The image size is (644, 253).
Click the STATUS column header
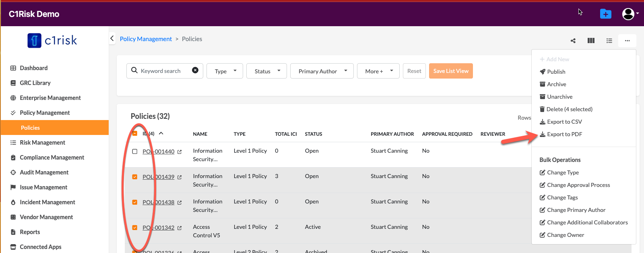pos(314,134)
